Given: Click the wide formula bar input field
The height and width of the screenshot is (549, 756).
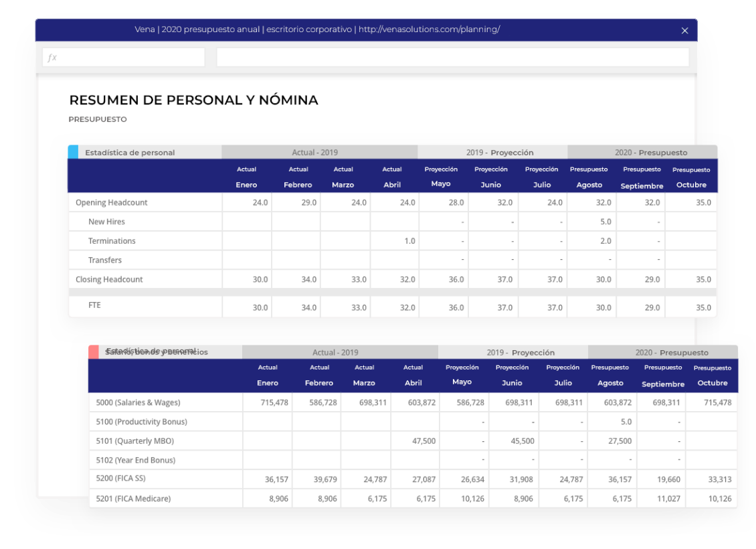Looking at the screenshot, I should (x=452, y=58).
